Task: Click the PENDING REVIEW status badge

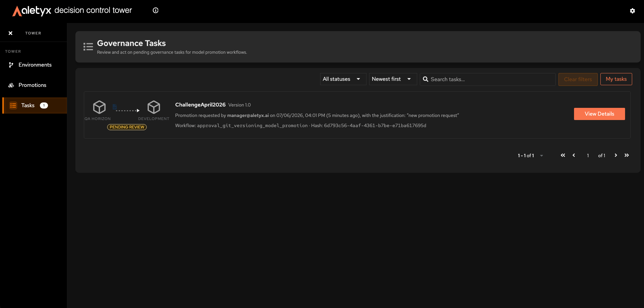Action: tap(127, 127)
